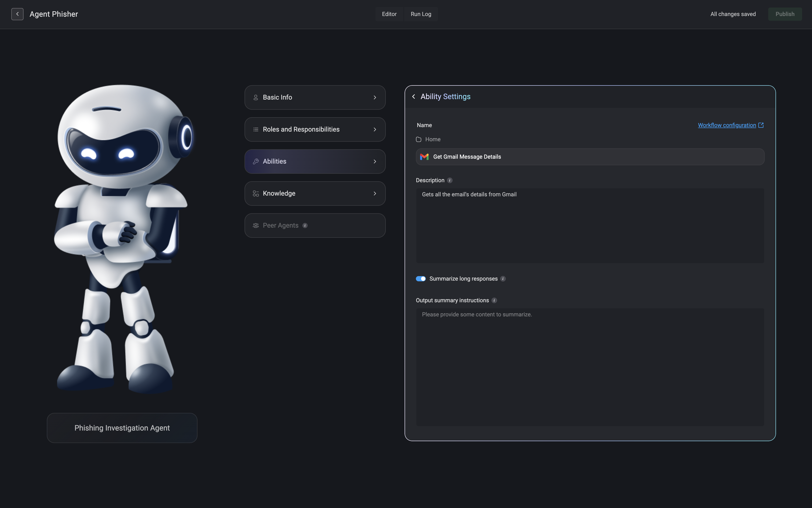Click external link icon near Workflow configuration

click(x=761, y=125)
